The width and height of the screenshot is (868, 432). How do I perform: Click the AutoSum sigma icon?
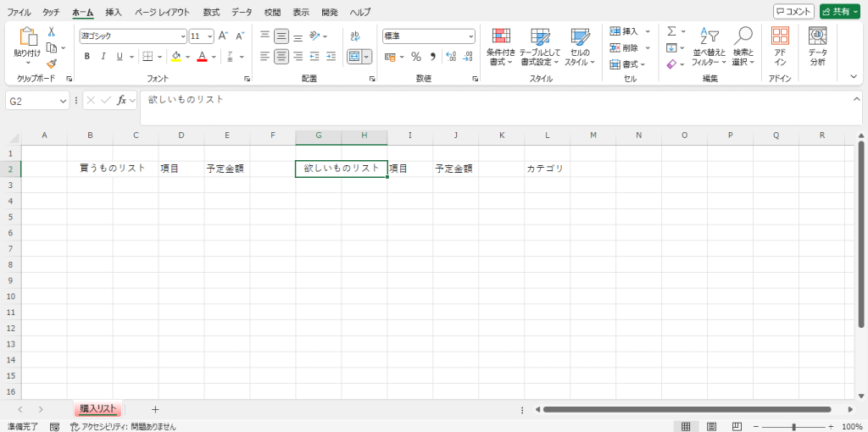(671, 31)
